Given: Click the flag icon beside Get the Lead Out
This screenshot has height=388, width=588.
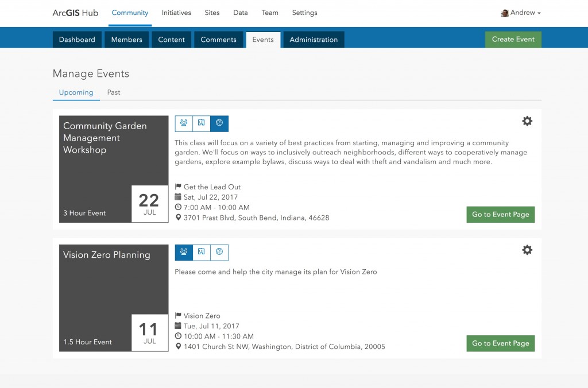Looking at the screenshot, I should [177, 187].
